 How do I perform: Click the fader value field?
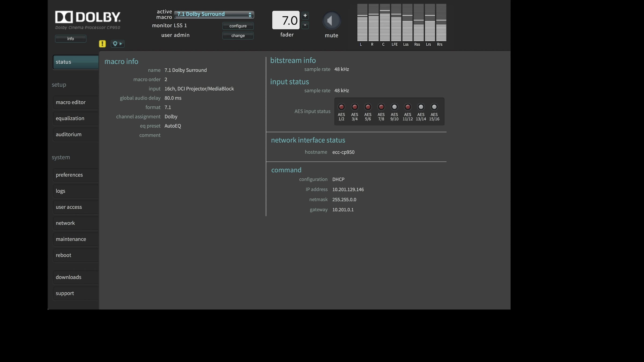(286, 20)
